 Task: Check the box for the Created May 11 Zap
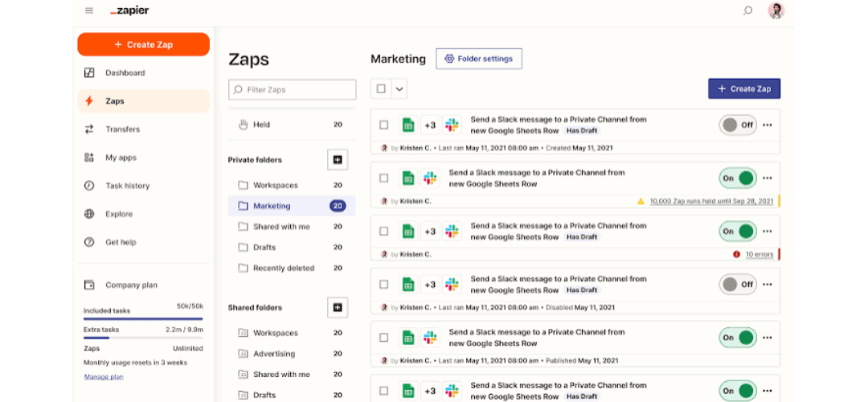point(383,125)
